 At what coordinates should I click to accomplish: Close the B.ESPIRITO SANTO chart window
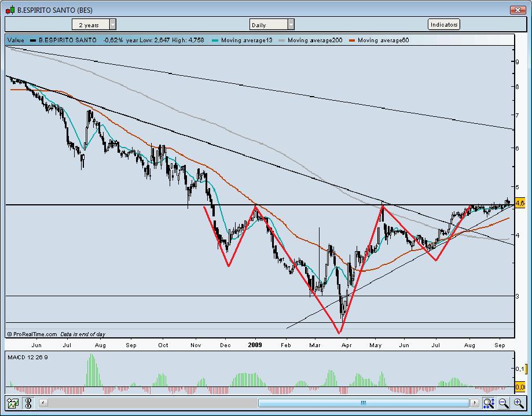[518, 10]
